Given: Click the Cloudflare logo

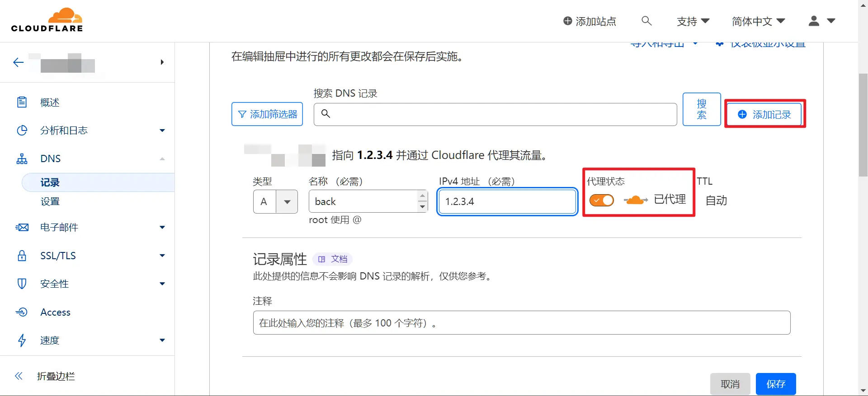Looking at the screenshot, I should (x=47, y=20).
